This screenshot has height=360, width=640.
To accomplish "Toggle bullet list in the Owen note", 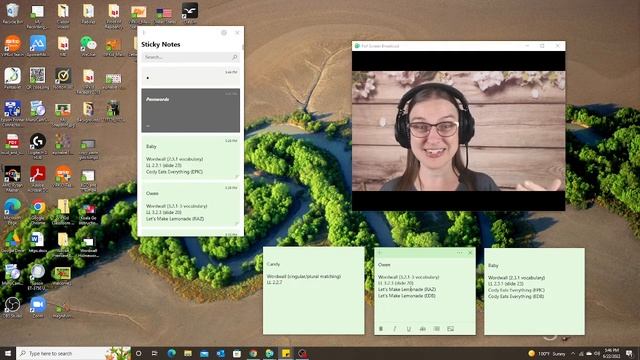I will (437, 329).
